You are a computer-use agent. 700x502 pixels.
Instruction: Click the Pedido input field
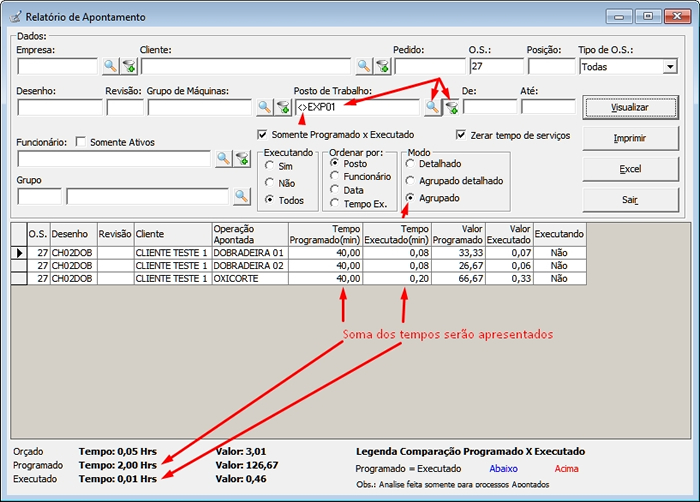point(430,67)
